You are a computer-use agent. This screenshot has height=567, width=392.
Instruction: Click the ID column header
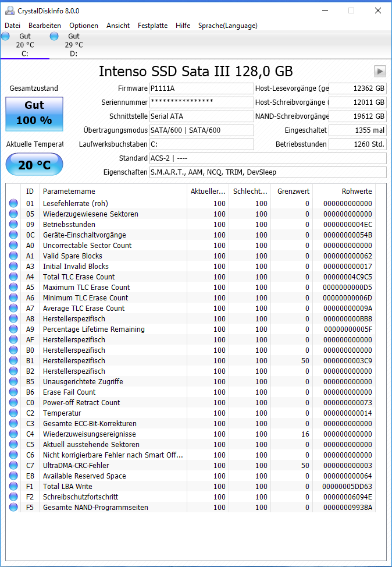click(x=30, y=192)
